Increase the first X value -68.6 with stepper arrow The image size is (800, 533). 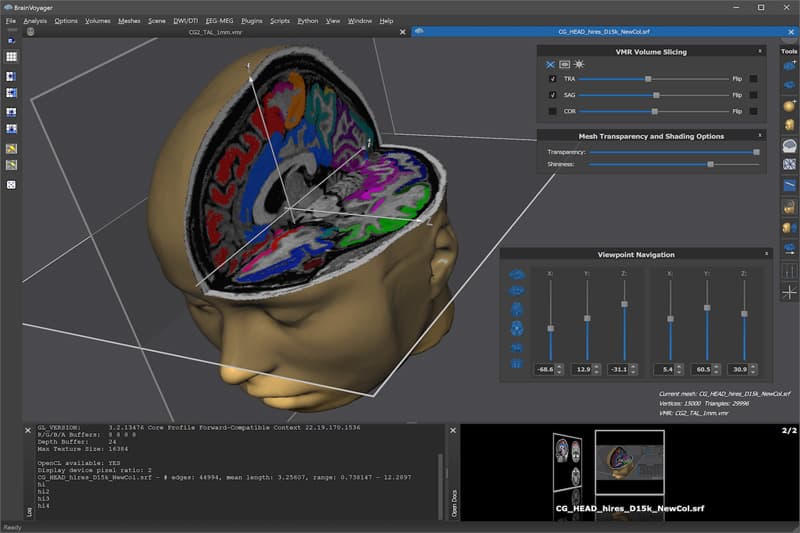tap(560, 366)
